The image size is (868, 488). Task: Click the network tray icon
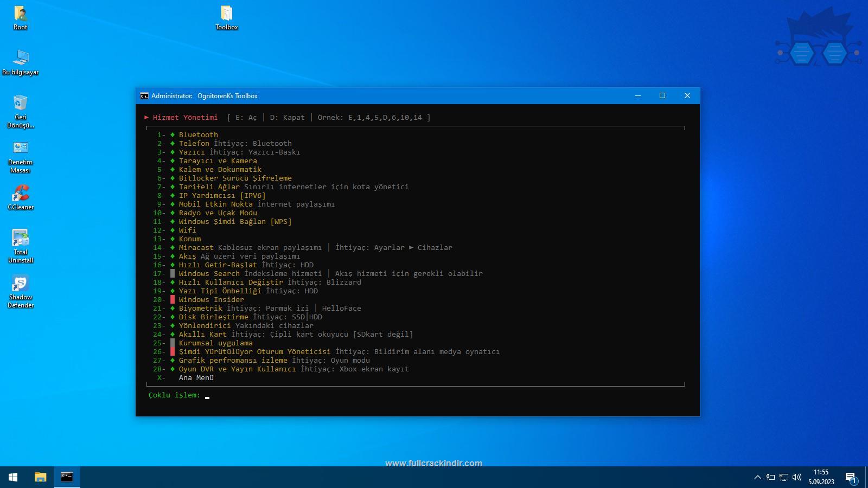click(x=783, y=477)
